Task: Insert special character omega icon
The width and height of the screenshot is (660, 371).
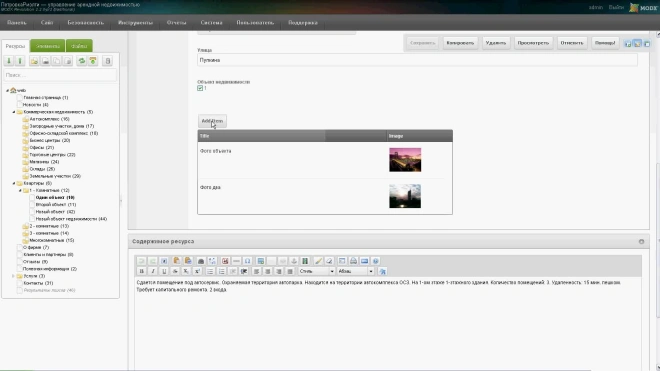Action: click(x=248, y=261)
